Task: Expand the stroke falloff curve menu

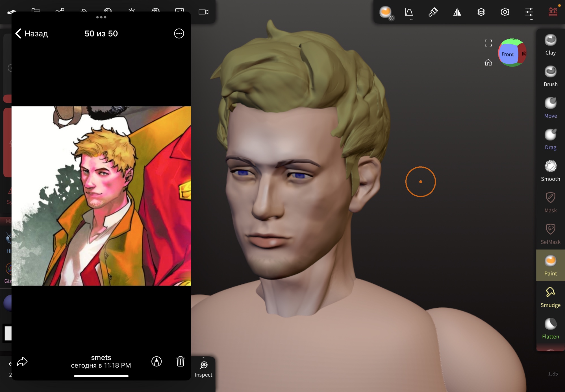Action: pos(409,12)
